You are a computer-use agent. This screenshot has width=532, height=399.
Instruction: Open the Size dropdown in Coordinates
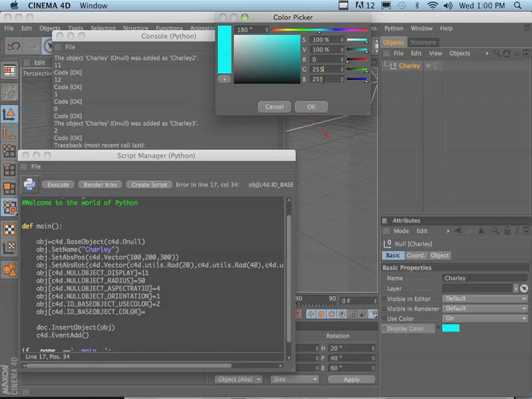pos(295,379)
